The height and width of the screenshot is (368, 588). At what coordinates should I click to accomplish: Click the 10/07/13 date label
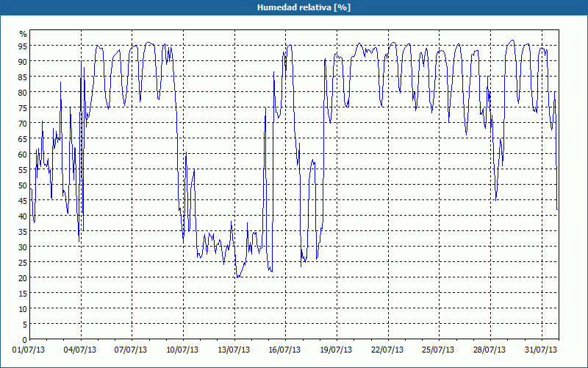point(182,350)
